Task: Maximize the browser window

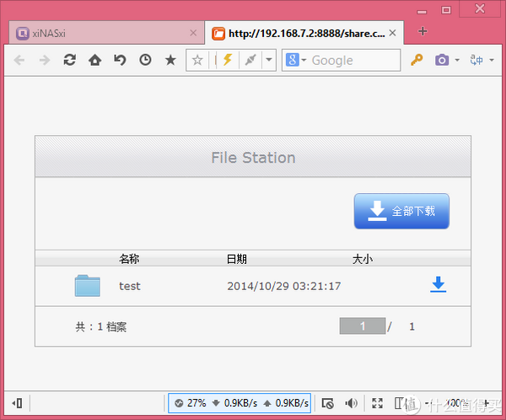Action: (446, 10)
